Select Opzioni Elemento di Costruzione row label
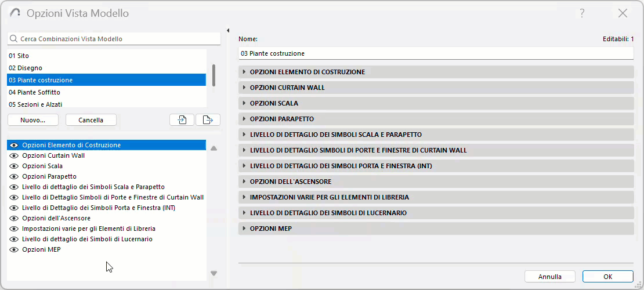This screenshot has height=290, width=644. coord(71,145)
